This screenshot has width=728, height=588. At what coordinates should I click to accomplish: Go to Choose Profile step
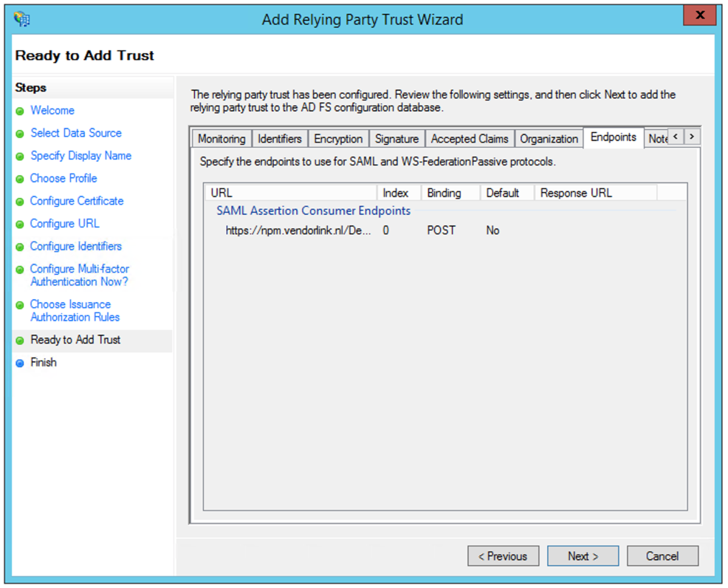click(63, 178)
